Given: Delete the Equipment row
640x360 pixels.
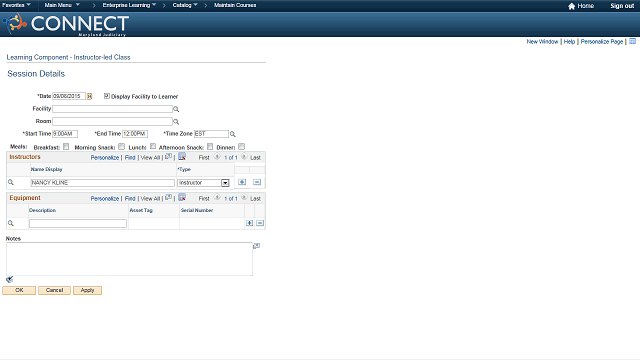Looking at the screenshot, I should point(260,223).
